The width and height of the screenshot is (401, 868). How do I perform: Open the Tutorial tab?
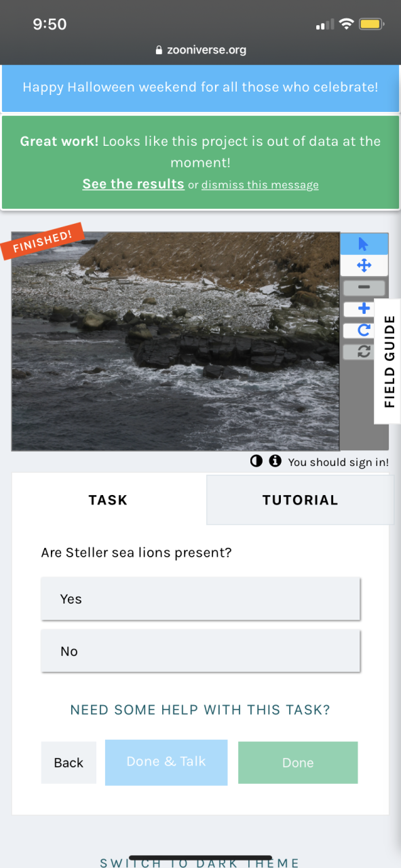pyautogui.click(x=300, y=500)
